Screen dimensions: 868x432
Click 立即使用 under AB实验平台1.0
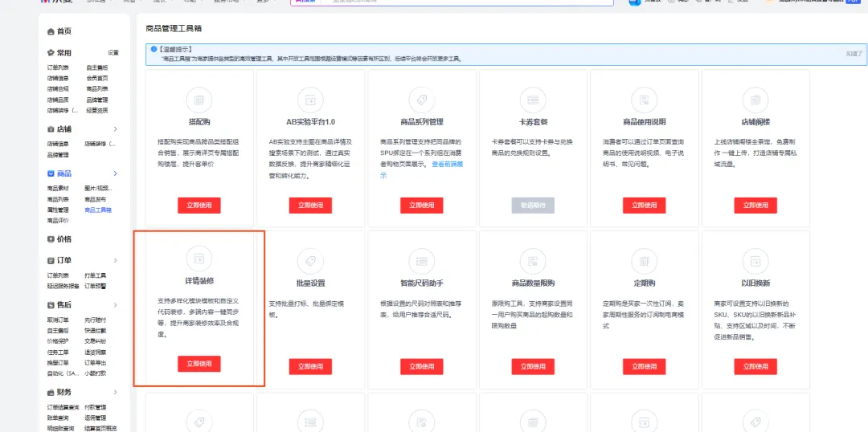(x=310, y=206)
